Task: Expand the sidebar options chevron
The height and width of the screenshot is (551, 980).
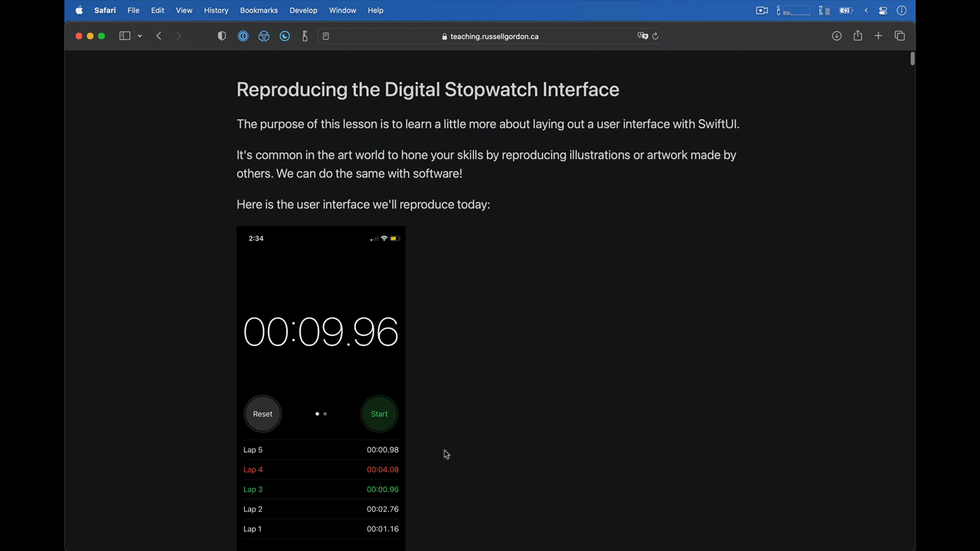Action: click(x=139, y=36)
